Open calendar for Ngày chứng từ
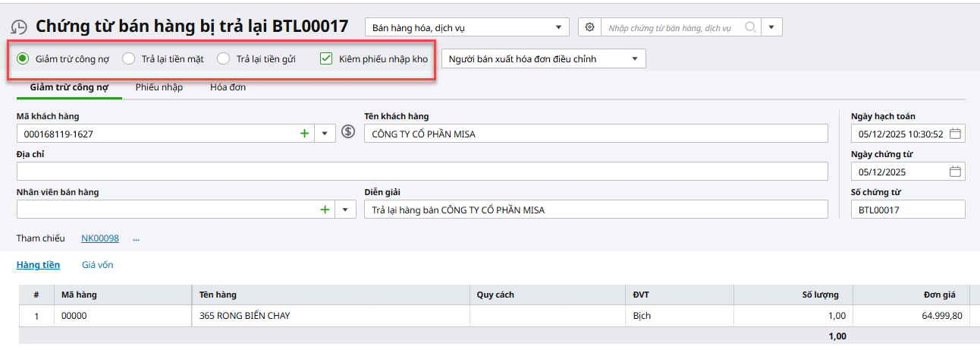Screen dimensions: 980x350 (956, 172)
